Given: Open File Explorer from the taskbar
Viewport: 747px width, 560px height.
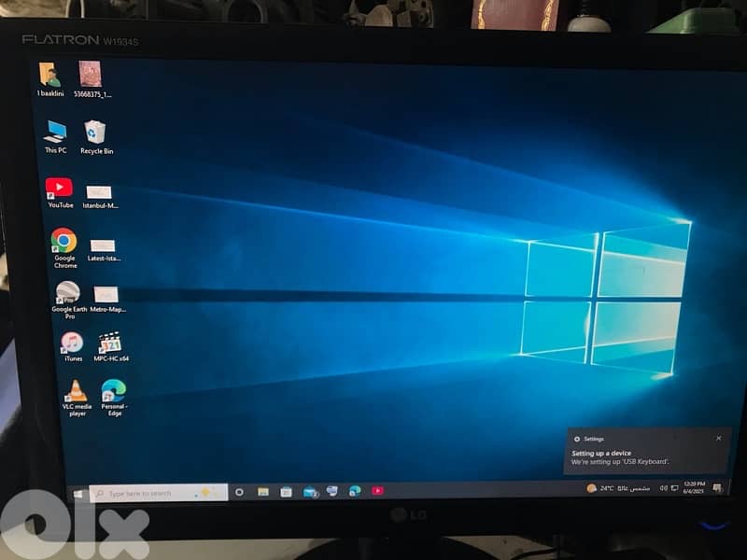Looking at the screenshot, I should [263, 491].
